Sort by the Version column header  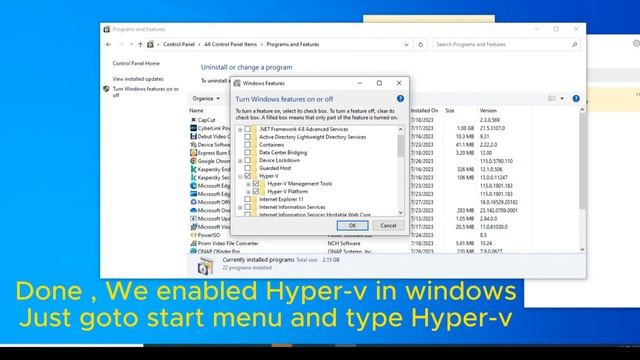point(488,111)
